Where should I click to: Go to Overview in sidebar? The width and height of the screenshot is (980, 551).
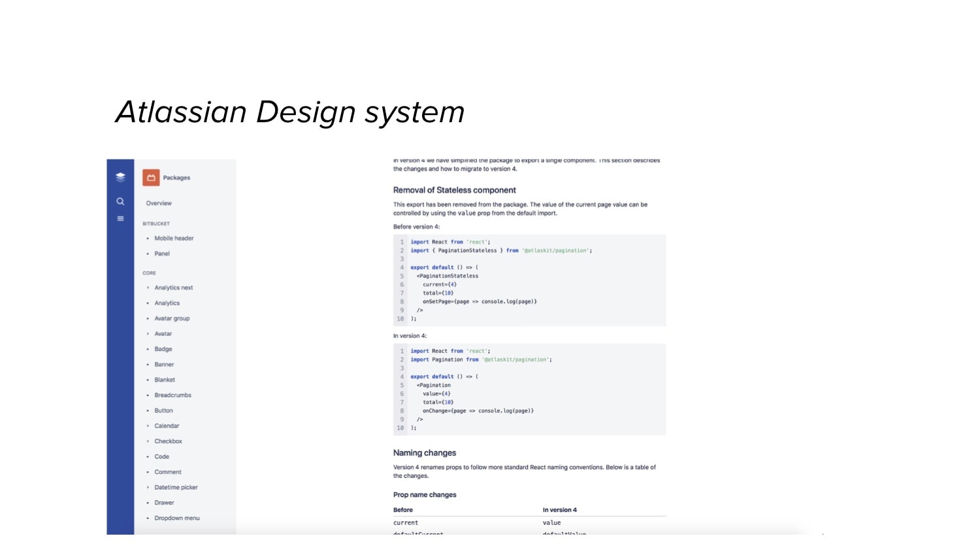point(159,203)
